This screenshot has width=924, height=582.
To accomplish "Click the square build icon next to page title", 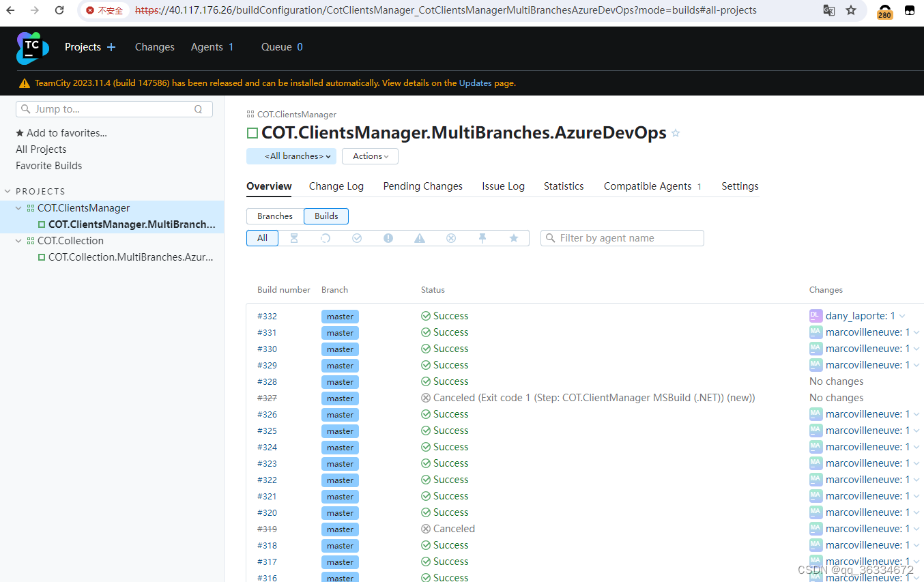I will tap(252, 133).
